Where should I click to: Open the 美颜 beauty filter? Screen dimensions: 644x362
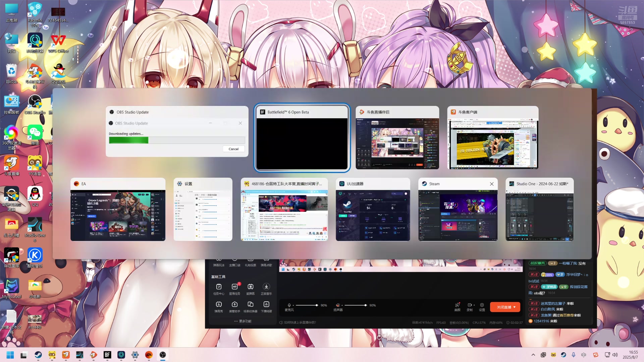[457, 307]
